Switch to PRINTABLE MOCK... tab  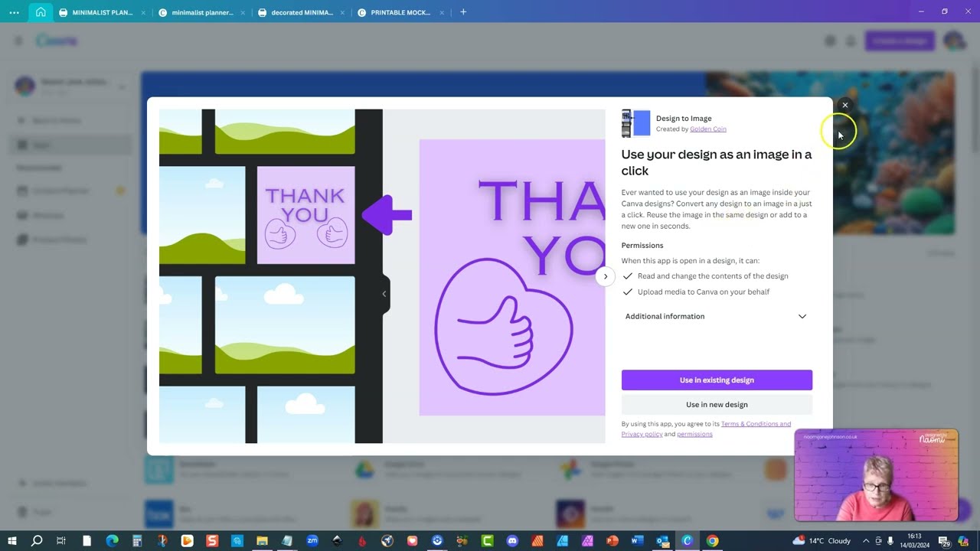click(400, 12)
